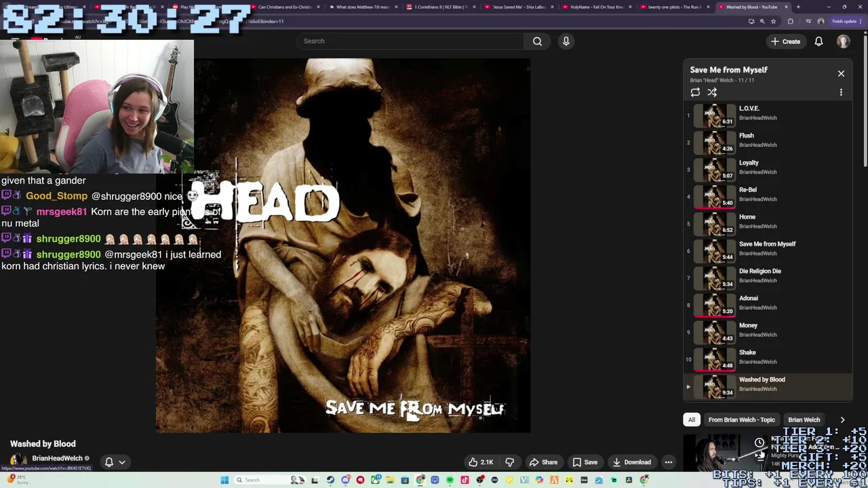This screenshot has width=868, height=488.
Task: Open more actions ellipsis below video
Action: click(669, 462)
